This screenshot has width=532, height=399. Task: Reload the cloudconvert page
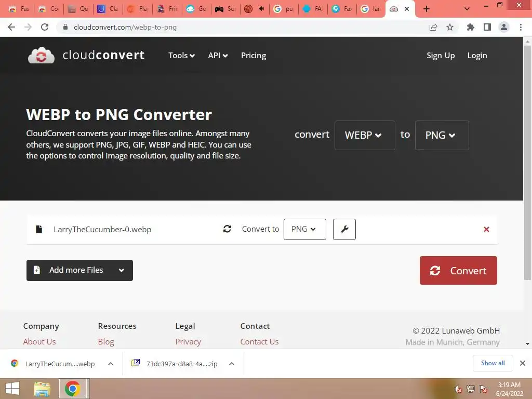45,27
